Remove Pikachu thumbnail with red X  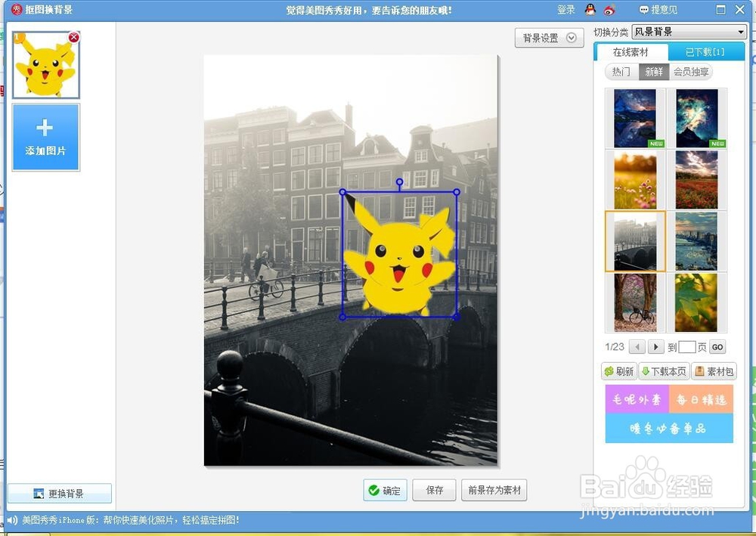click(74, 37)
